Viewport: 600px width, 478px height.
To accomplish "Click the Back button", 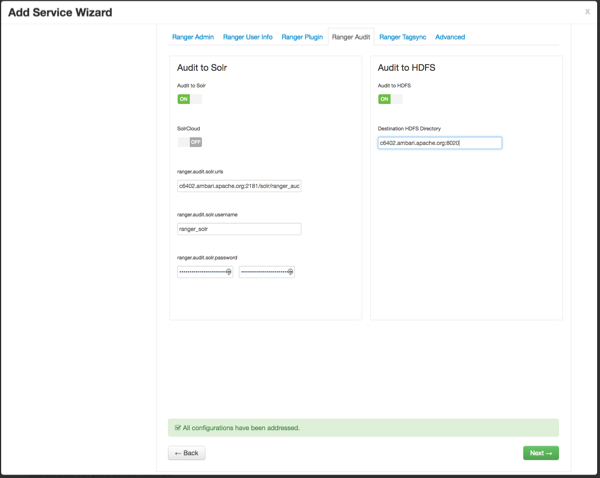I will point(186,453).
